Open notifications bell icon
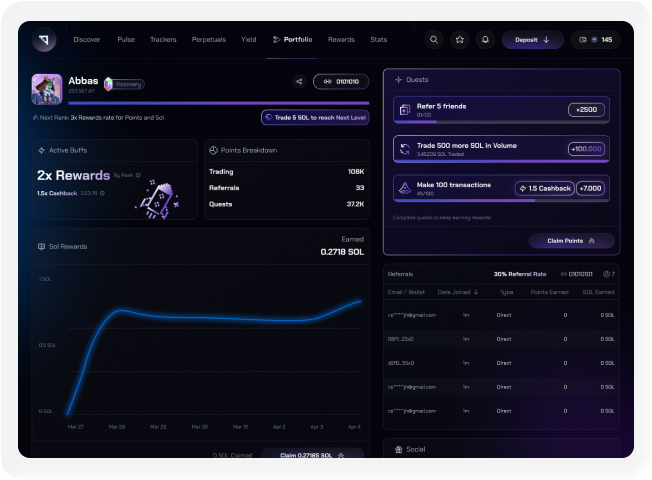The height and width of the screenshot is (480, 652). click(x=485, y=40)
